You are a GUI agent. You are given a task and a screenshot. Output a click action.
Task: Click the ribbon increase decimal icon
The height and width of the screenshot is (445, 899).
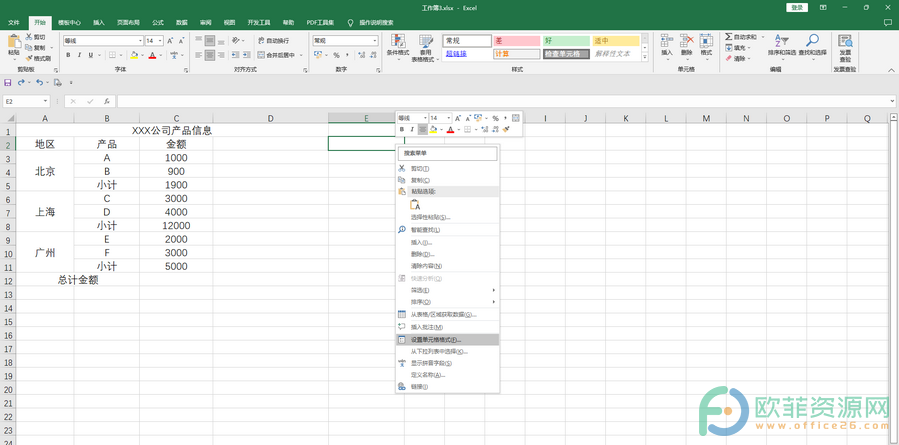pos(361,55)
